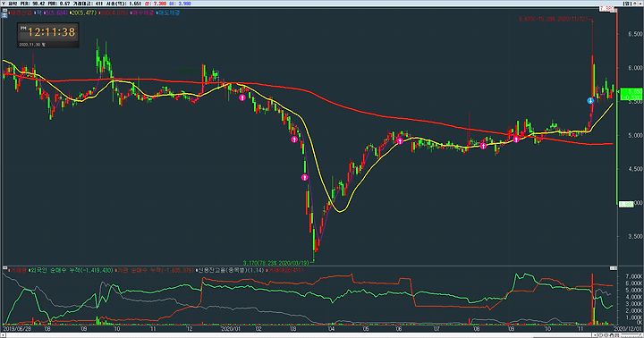Click the pink buy marker in August 2020
The image size is (644, 338).
click(483, 146)
